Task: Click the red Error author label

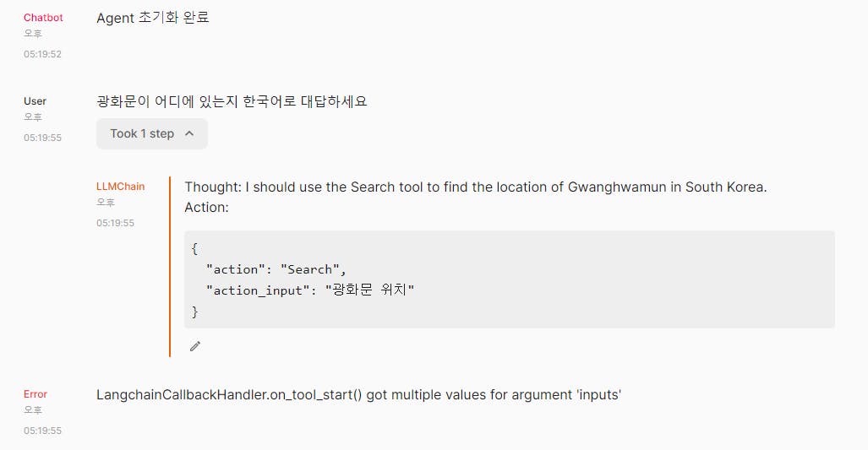Action: [x=35, y=394]
